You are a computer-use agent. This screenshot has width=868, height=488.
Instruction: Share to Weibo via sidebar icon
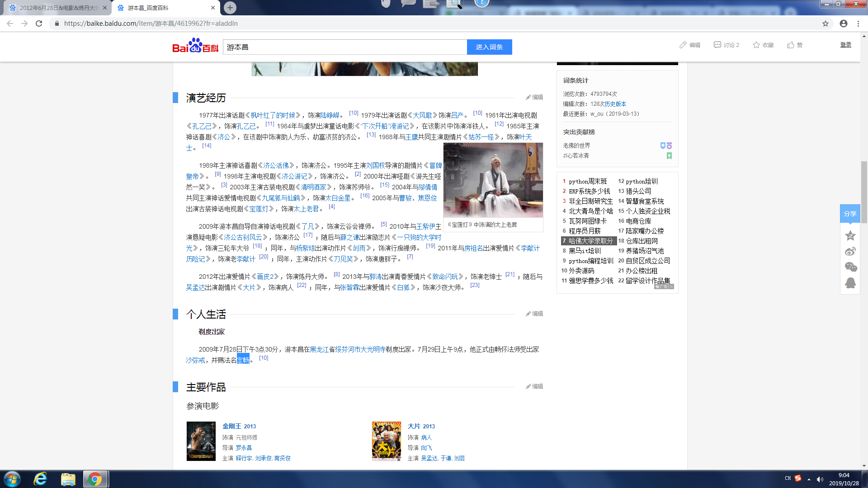click(x=850, y=251)
